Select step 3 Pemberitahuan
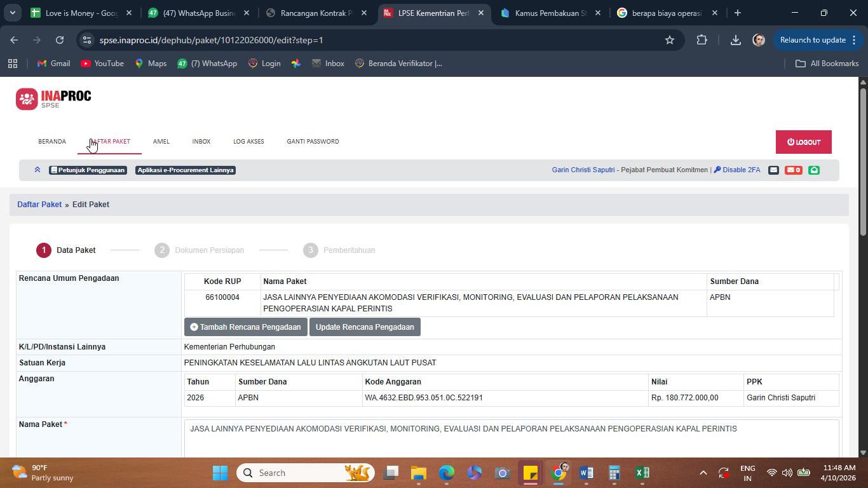The width and height of the screenshot is (868, 488). click(339, 250)
